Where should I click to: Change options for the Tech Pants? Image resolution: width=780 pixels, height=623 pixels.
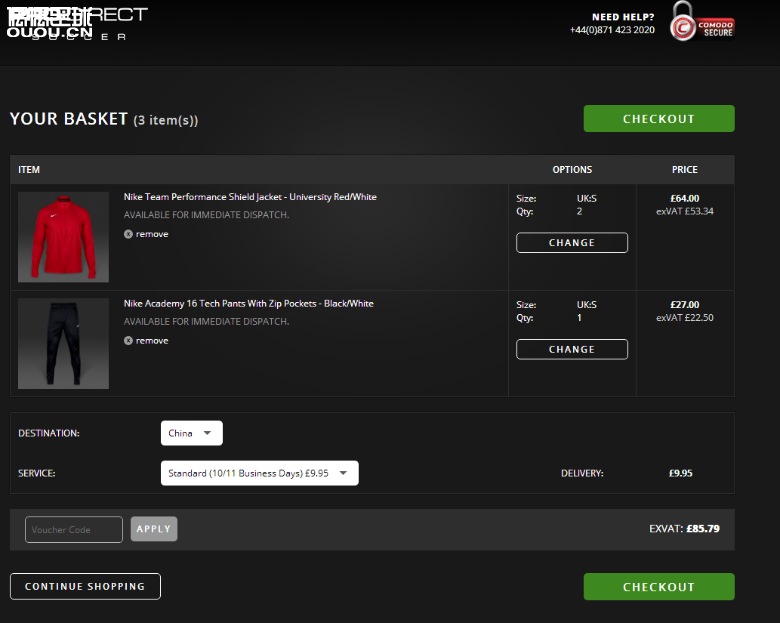pyautogui.click(x=572, y=349)
